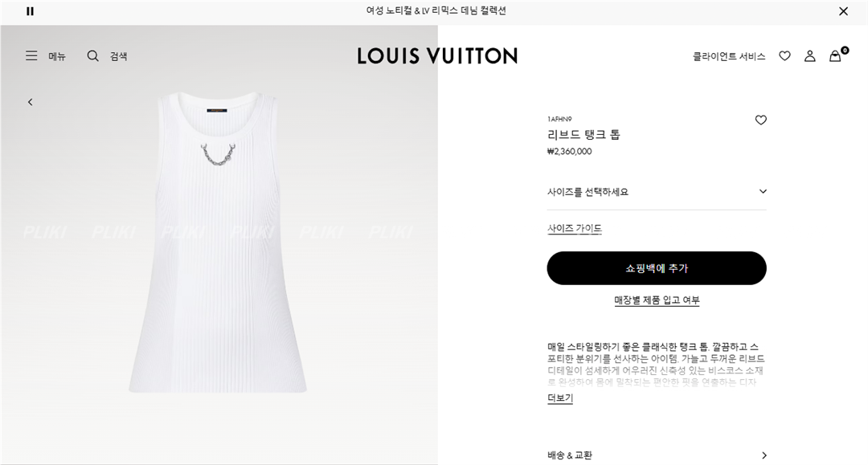
Task: Click the banner text about 데님 컬렉션
Action: pos(436,11)
